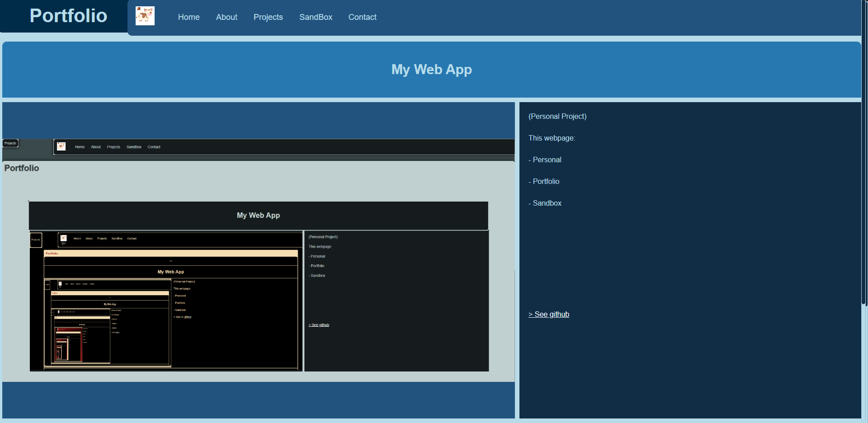Follow the '> See github' link
The width and height of the screenshot is (868, 423).
[549, 315]
